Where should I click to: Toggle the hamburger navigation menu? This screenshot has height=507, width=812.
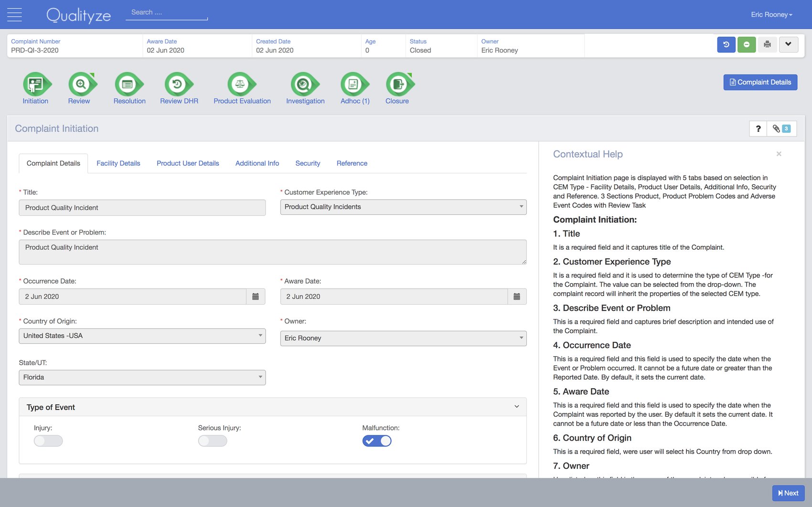14,14
